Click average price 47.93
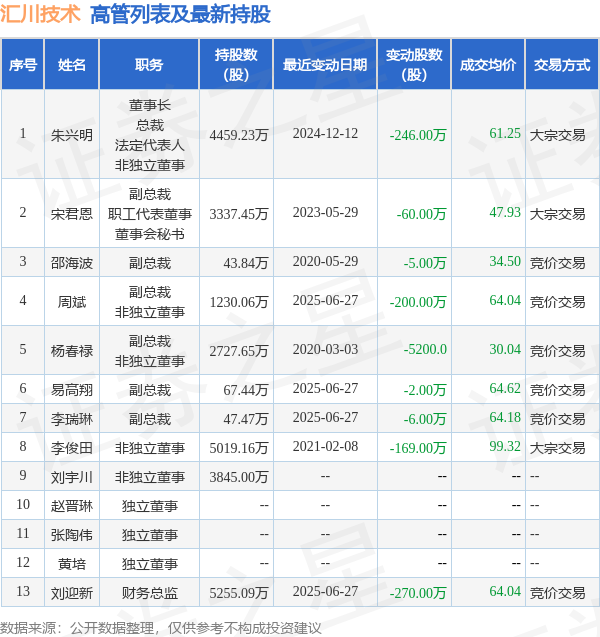The image size is (600, 637). pyautogui.click(x=505, y=212)
